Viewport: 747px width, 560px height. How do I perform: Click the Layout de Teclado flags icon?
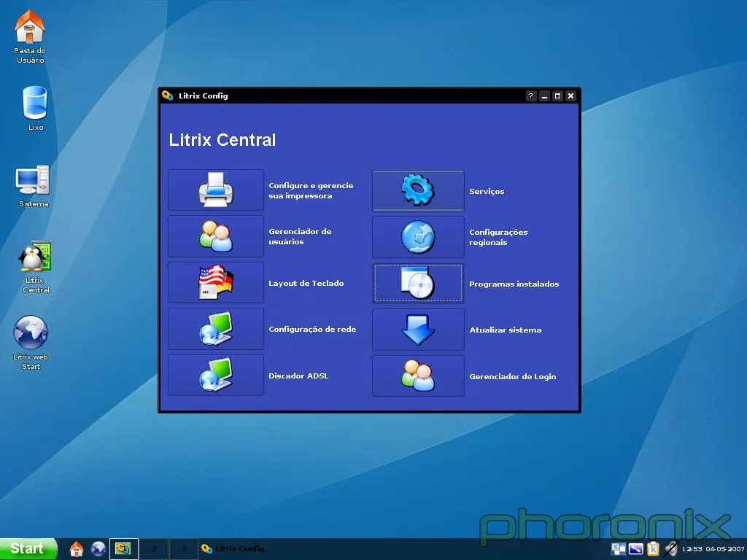coord(216,282)
